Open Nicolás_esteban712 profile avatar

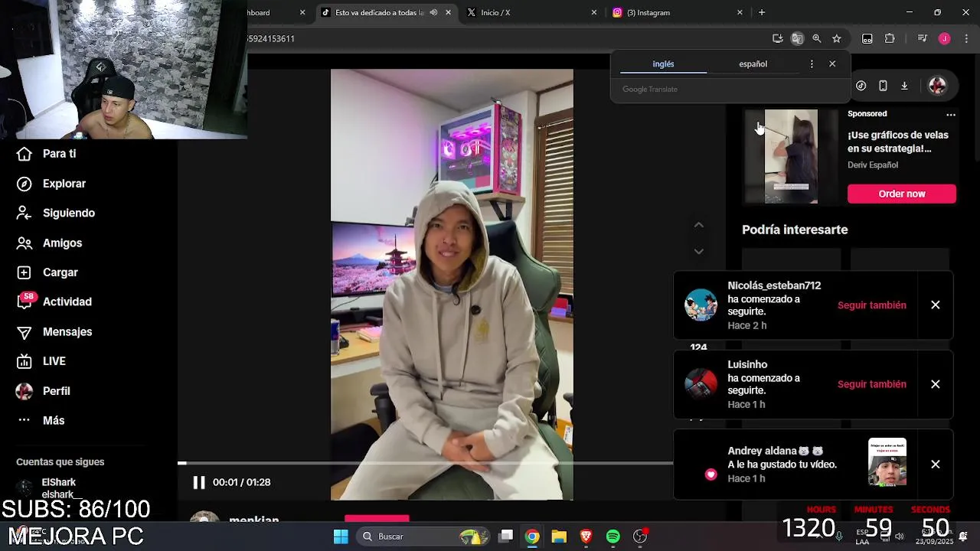click(701, 305)
